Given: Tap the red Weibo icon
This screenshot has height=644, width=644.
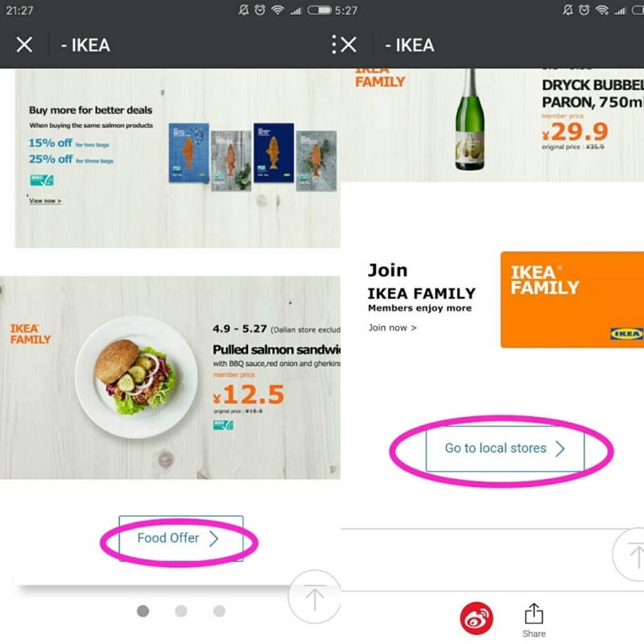Looking at the screenshot, I should tap(477, 618).
